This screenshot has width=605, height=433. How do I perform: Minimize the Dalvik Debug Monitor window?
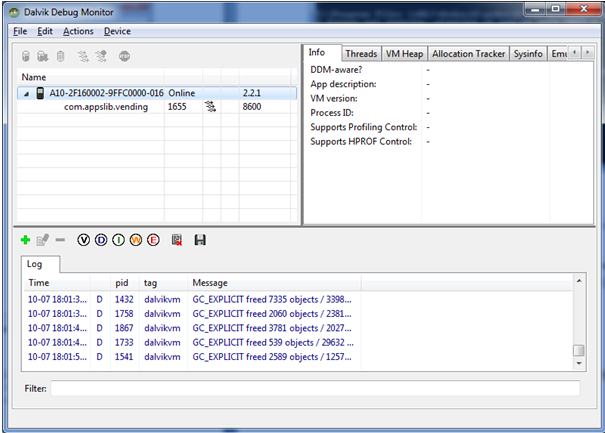click(535, 9)
